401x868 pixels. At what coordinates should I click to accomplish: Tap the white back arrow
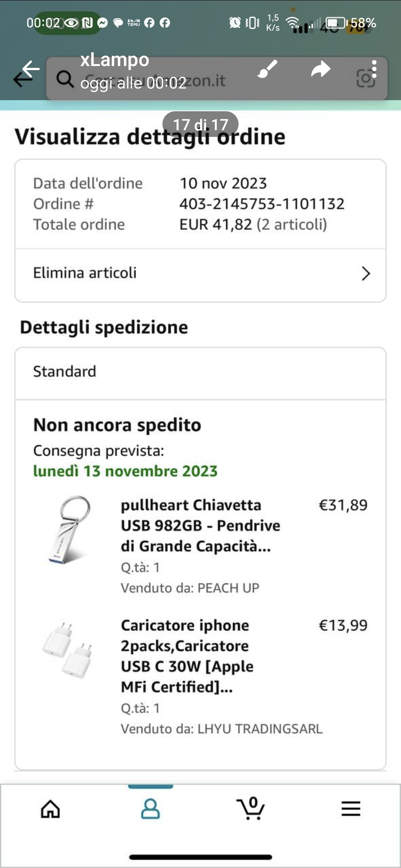pos(30,69)
